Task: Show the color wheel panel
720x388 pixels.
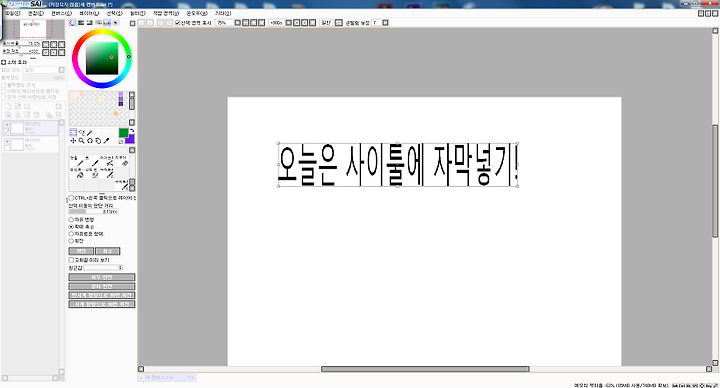Action: (x=73, y=22)
